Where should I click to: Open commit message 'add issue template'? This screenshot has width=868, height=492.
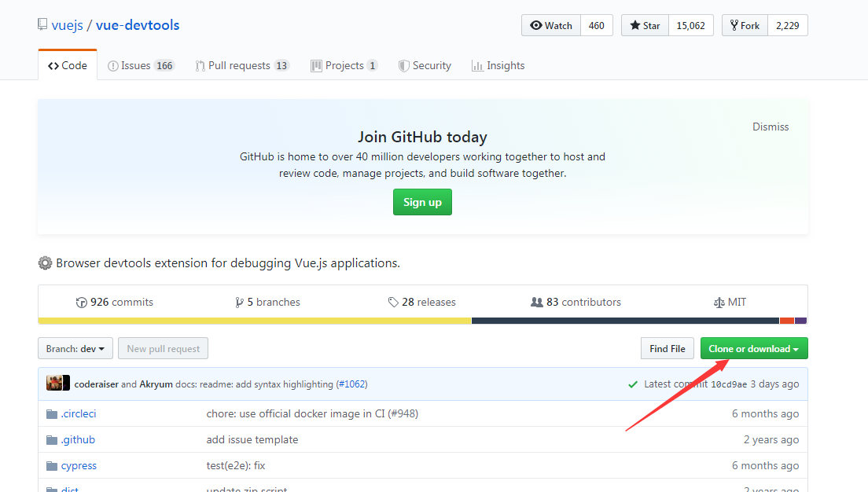coord(252,440)
